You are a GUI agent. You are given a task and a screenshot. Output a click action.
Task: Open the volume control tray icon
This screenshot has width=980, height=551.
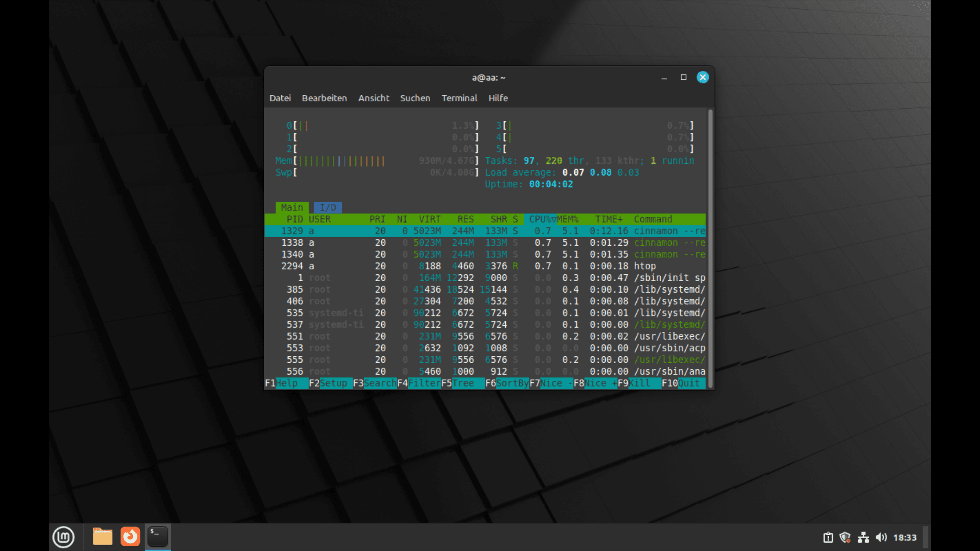click(x=881, y=538)
